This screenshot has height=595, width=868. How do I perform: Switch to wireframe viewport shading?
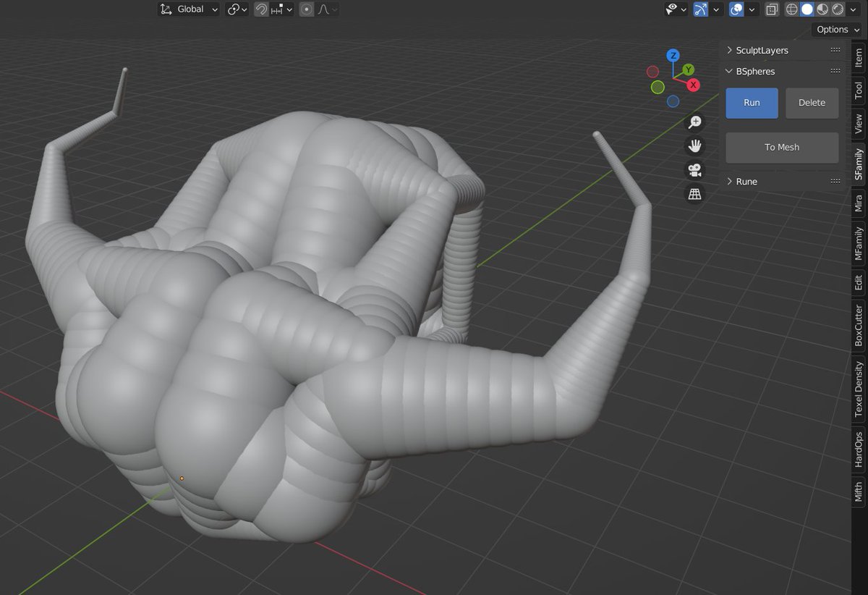click(792, 9)
